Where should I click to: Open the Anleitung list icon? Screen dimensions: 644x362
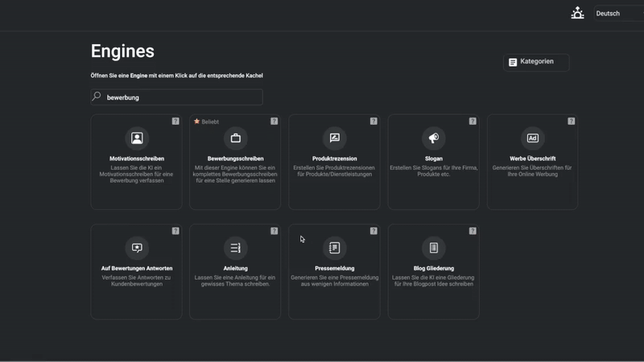[235, 248]
